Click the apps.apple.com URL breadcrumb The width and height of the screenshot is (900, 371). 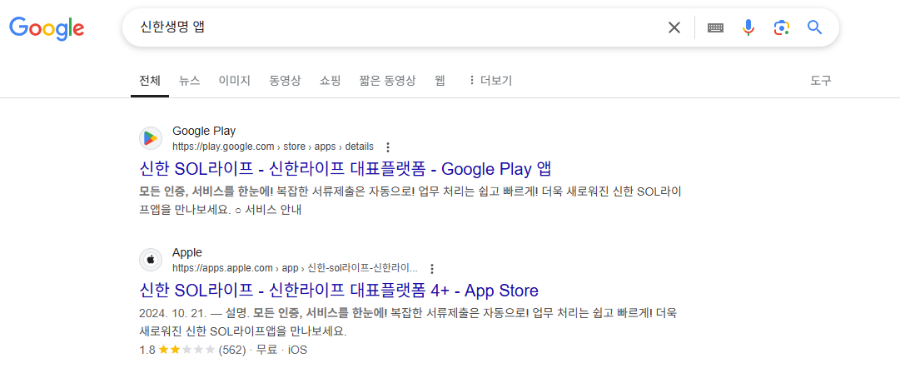tap(295, 268)
